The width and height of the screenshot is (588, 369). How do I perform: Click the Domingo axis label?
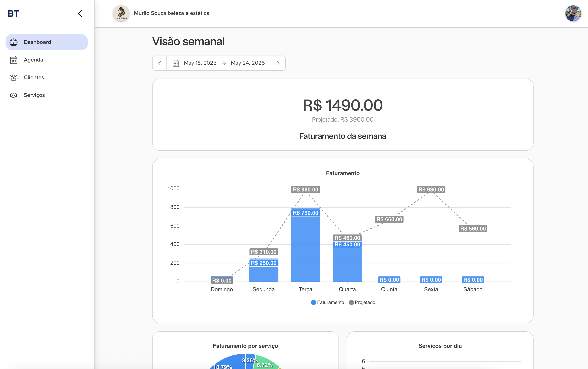coord(222,289)
